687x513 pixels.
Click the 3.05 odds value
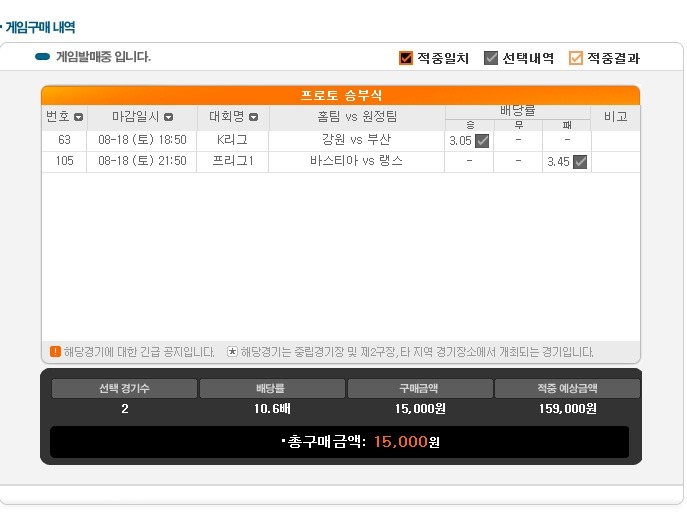click(x=460, y=141)
